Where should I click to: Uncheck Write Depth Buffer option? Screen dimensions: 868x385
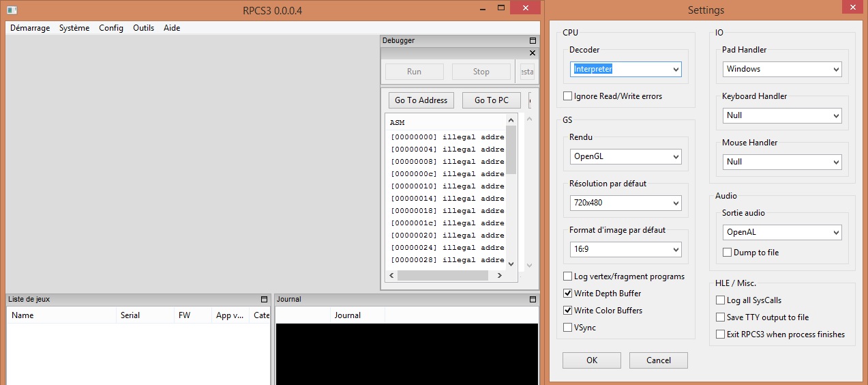point(568,294)
